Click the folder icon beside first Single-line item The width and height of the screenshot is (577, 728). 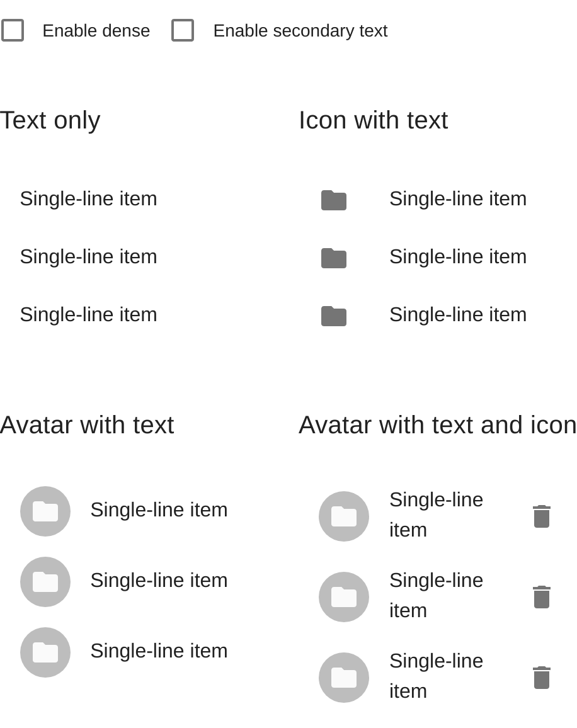[x=333, y=200]
